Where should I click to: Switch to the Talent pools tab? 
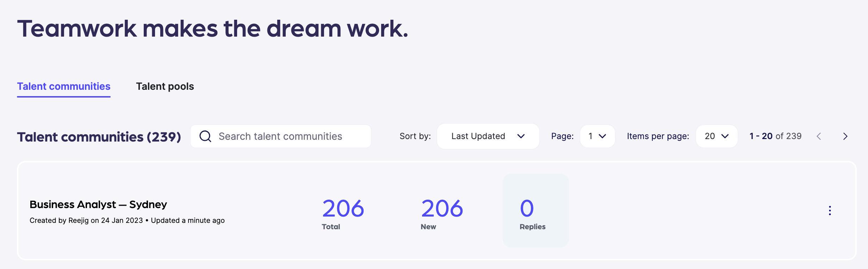point(165,87)
